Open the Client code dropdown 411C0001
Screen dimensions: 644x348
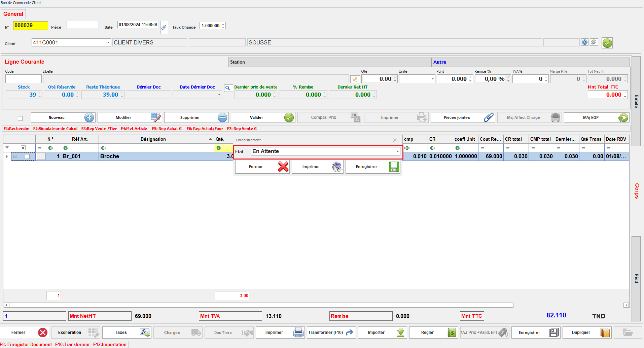pos(108,42)
